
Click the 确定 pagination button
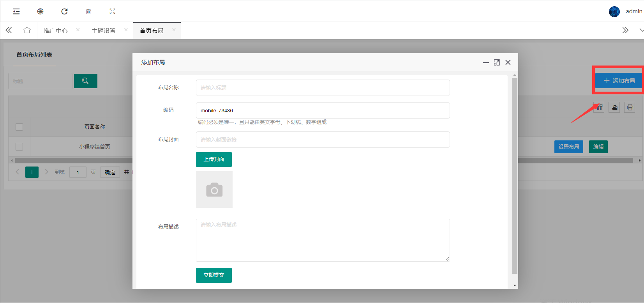[x=110, y=172]
